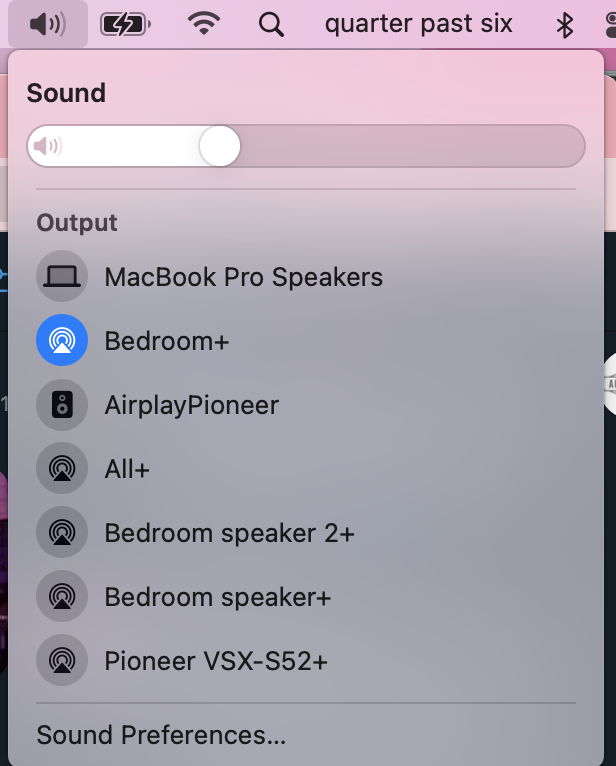
Task: Open the Wi-Fi menu bar icon
Action: click(x=204, y=23)
